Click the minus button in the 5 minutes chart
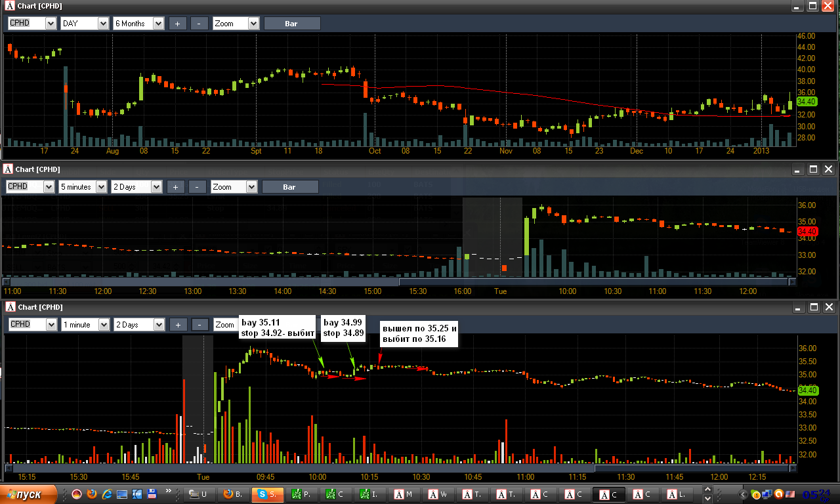The width and height of the screenshot is (840, 504). [x=197, y=187]
